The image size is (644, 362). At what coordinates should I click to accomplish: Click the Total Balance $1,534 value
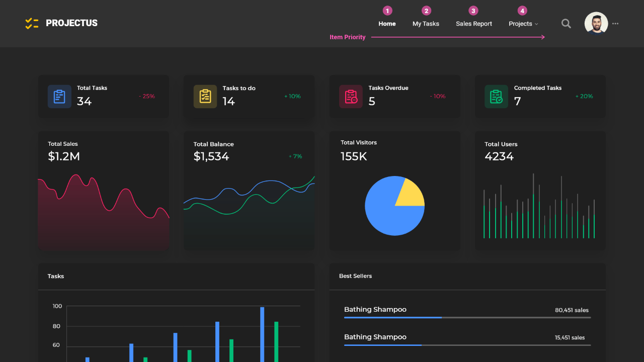pos(211,156)
